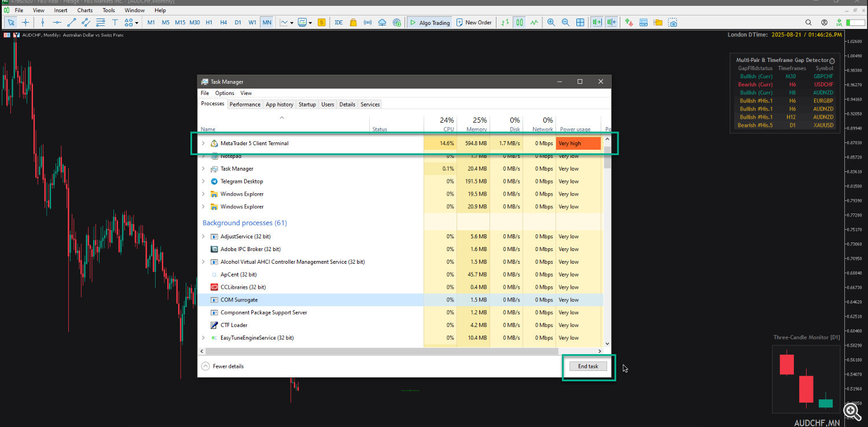Open the chart screenshot camera icon
The width and height of the screenshot is (868, 427).
tap(673, 22)
